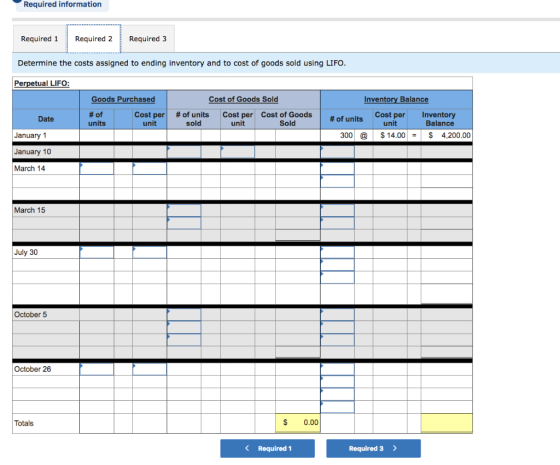The height and width of the screenshot is (465, 560).
Task: Select January 10 units sold dropdown cell
Action: [x=184, y=152]
